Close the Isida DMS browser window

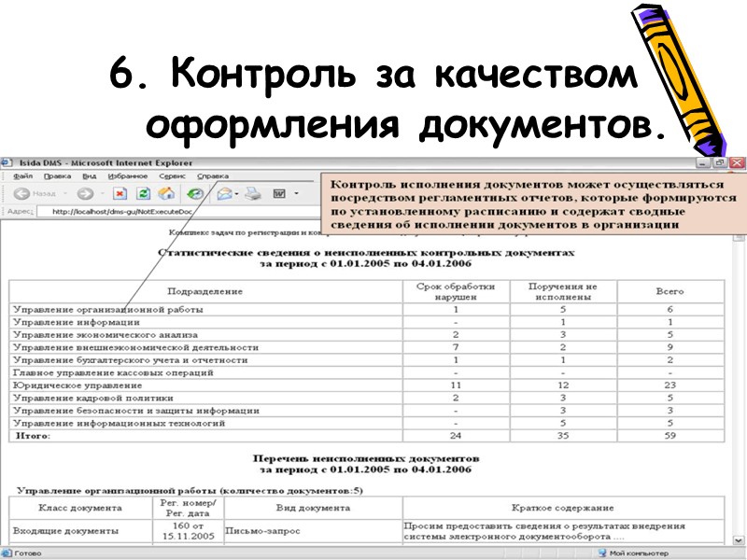737,162
